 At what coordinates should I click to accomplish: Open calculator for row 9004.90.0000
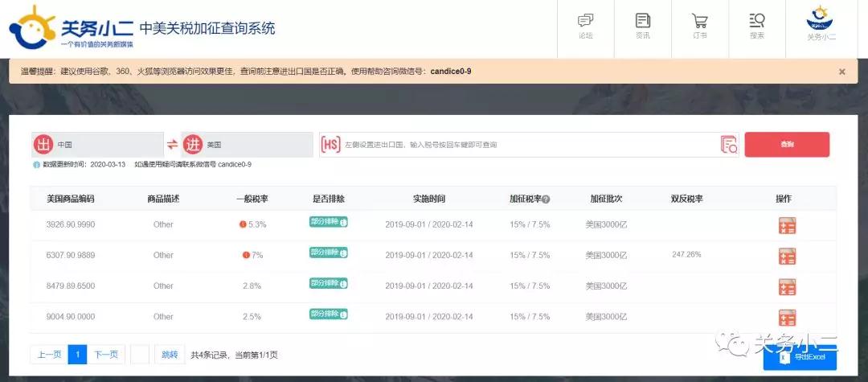tap(787, 318)
